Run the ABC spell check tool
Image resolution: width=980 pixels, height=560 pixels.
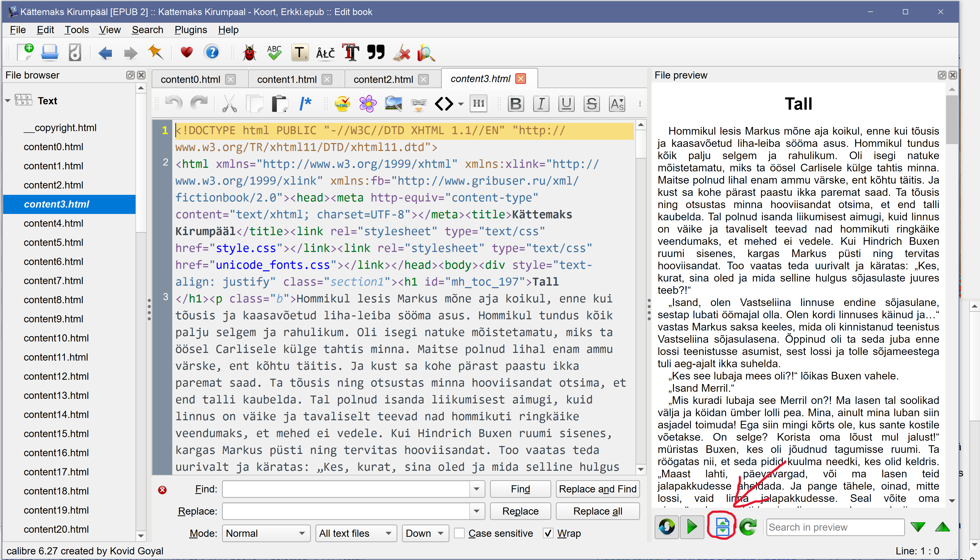274,53
